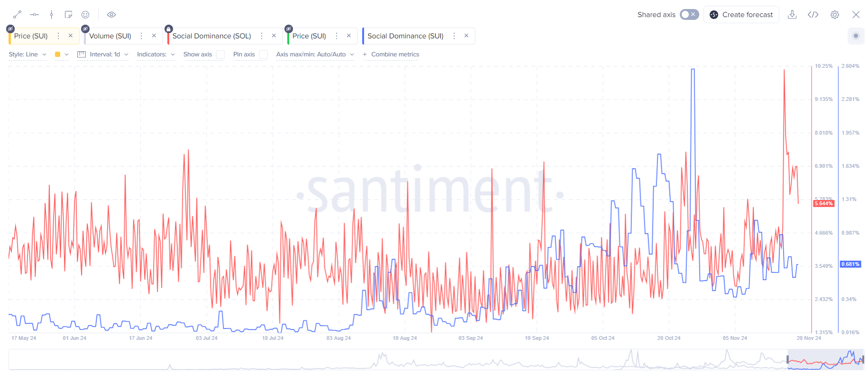Unhide yellow Price (SUI) via eye badge
868x374 pixels.
point(10,29)
